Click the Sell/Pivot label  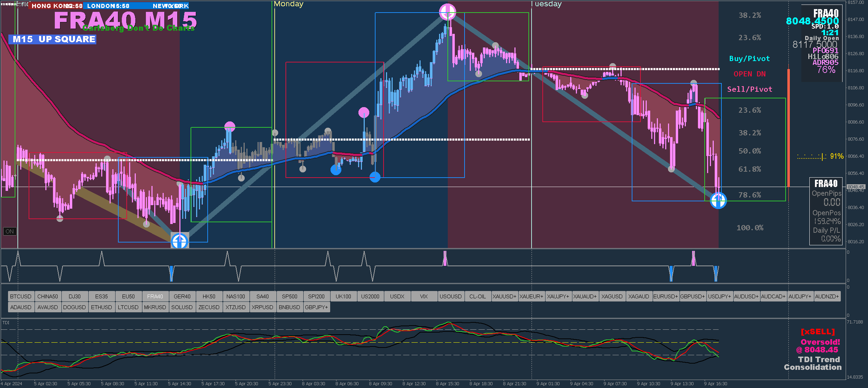[x=749, y=89]
